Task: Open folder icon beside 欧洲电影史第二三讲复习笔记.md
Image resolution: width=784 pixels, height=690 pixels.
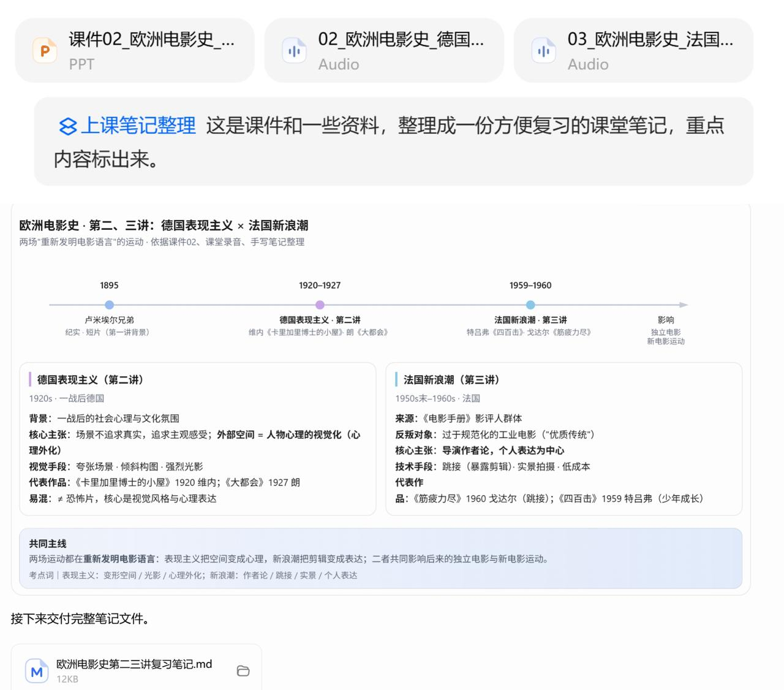Action: [243, 671]
